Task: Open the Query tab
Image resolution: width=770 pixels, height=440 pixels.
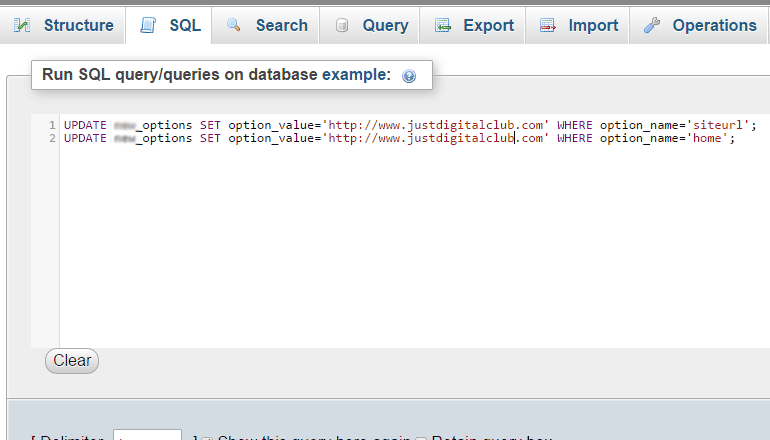Action: click(x=369, y=25)
